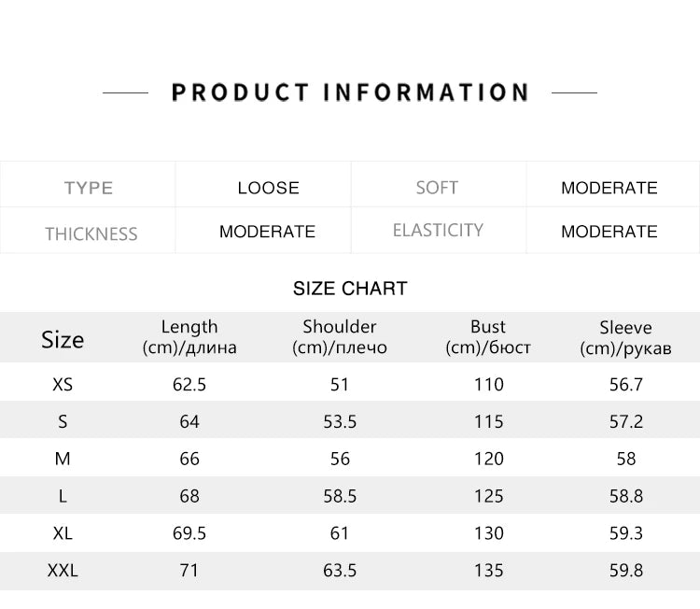The width and height of the screenshot is (700, 609).
Task: Select the TYPE label cell
Action: pyautogui.click(x=89, y=188)
